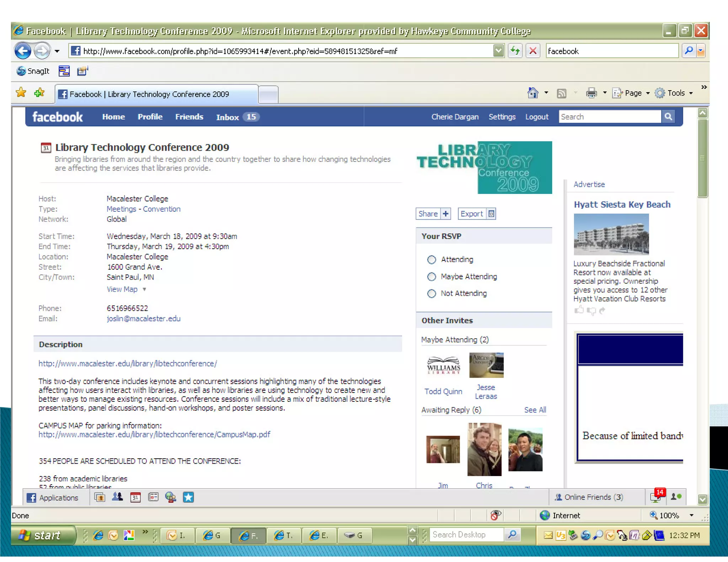Open the Meetings event type link
The height and width of the screenshot is (562, 728).
coord(121,209)
